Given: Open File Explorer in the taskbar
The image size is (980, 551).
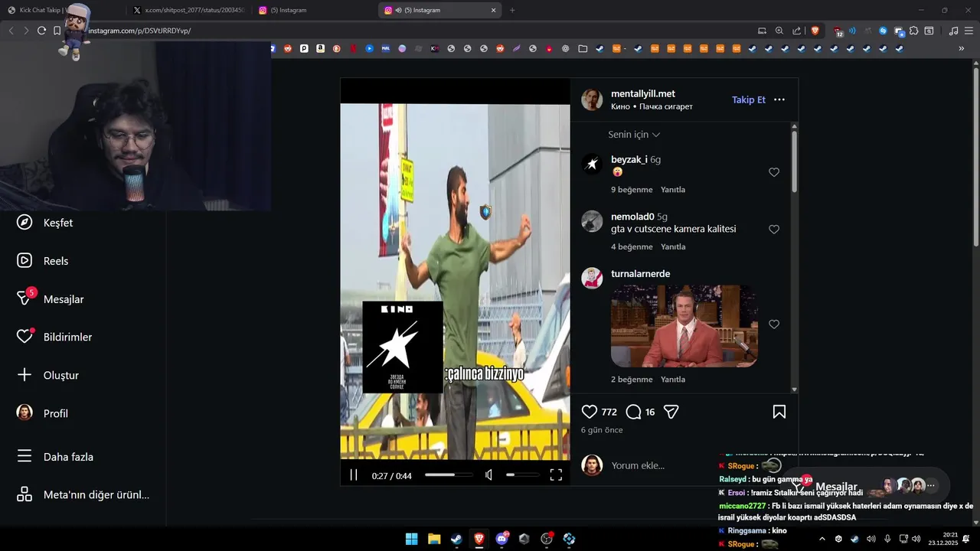Looking at the screenshot, I should (434, 539).
